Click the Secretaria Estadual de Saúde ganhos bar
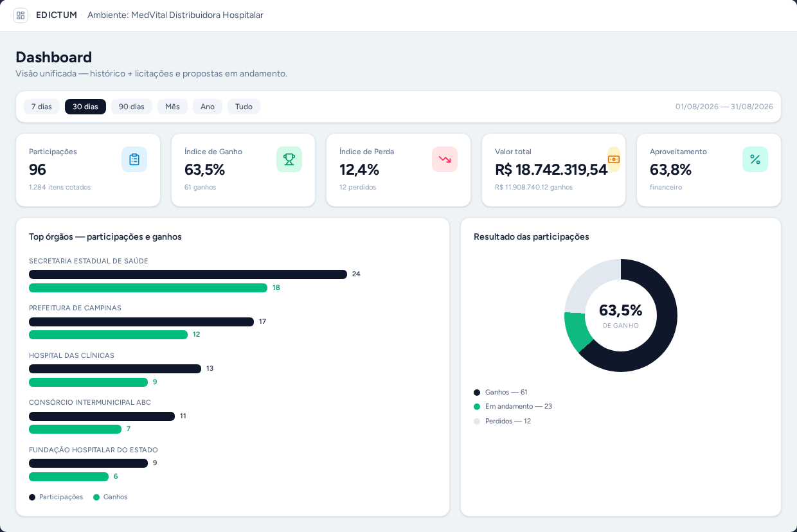This screenshot has width=797, height=532. tap(148, 288)
